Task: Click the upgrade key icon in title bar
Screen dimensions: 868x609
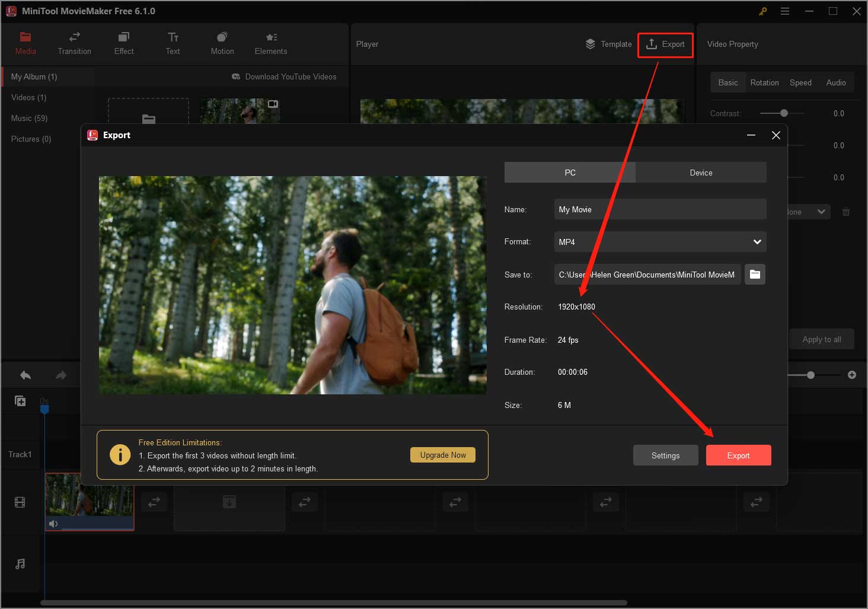Action: (x=762, y=11)
